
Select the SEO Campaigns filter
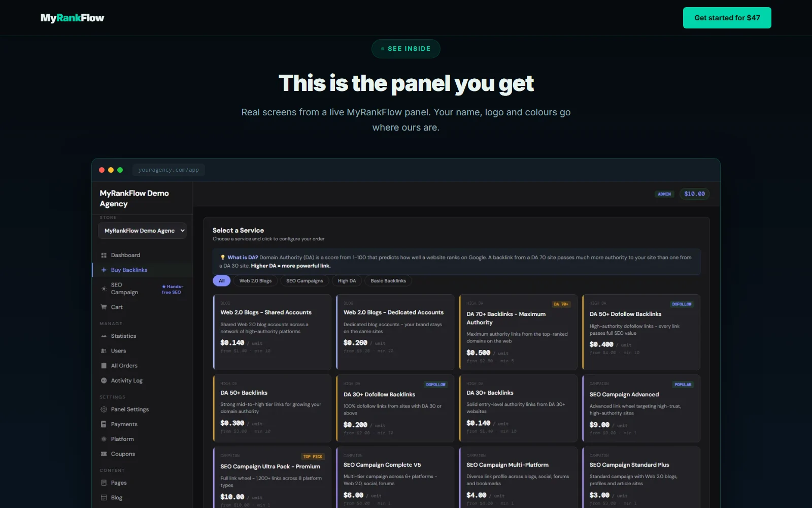point(304,281)
